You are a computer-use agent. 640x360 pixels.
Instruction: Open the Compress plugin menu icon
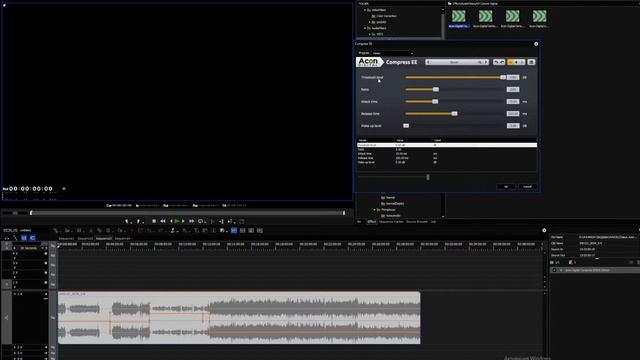coord(531,62)
